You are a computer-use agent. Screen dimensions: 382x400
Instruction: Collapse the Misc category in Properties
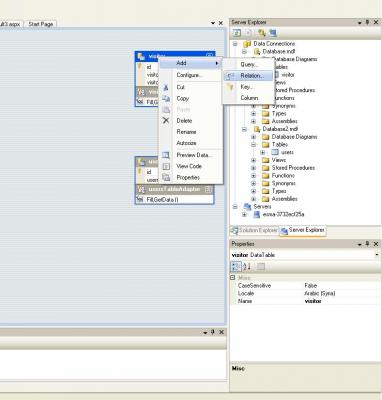point(233,278)
